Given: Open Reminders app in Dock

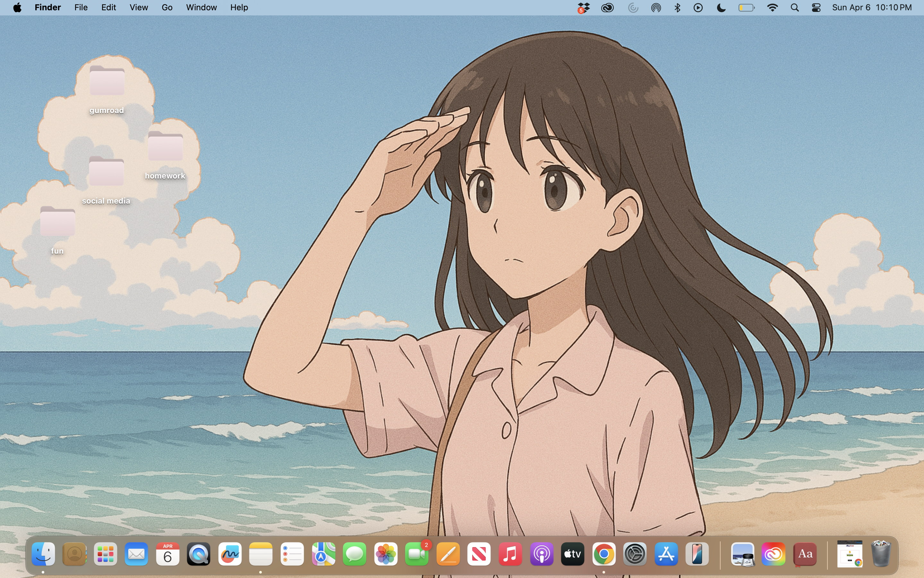Looking at the screenshot, I should pos(292,554).
